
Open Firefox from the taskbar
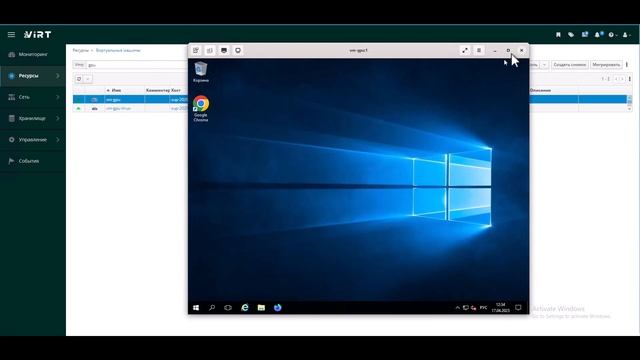[x=278, y=308]
